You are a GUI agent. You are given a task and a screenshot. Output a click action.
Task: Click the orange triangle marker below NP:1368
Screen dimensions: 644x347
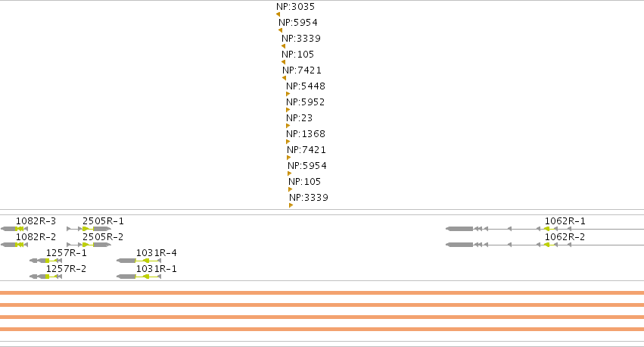pyautogui.click(x=288, y=142)
